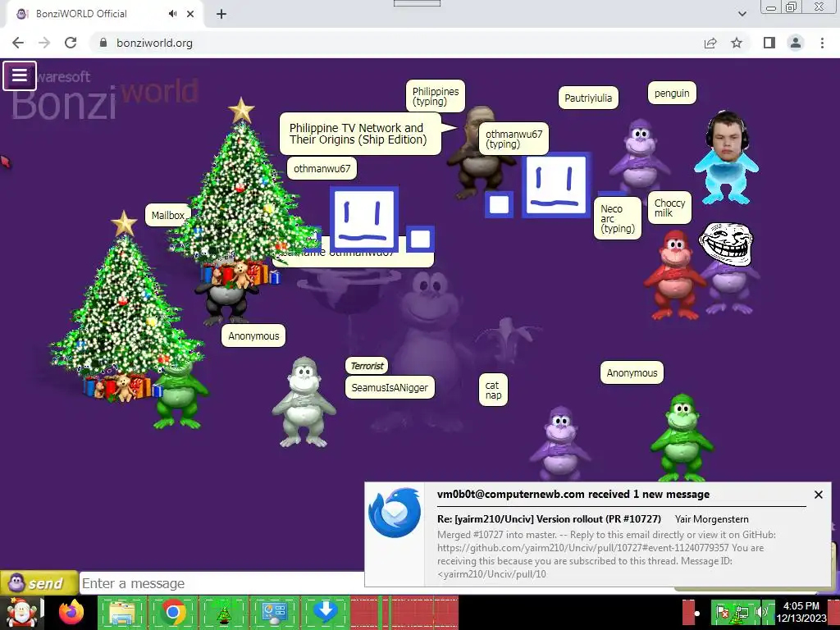The image size is (840, 630).
Task: Open the system volume tray icon
Action: pos(760,612)
